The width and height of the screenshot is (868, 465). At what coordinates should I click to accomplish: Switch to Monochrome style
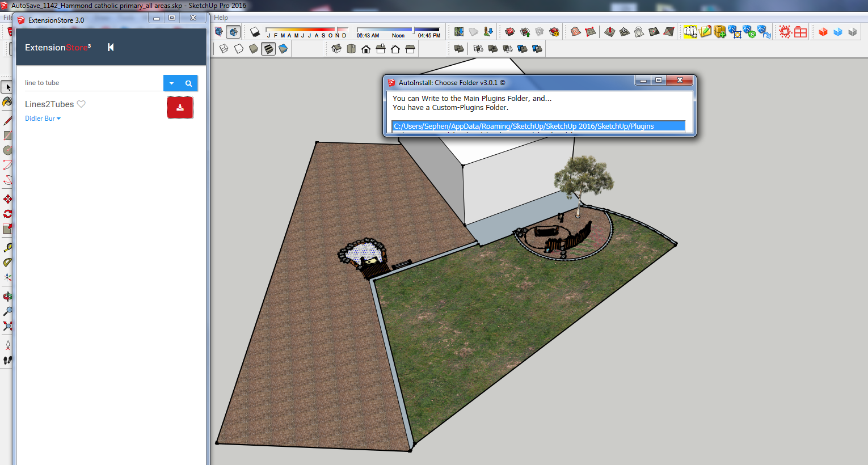click(x=283, y=49)
